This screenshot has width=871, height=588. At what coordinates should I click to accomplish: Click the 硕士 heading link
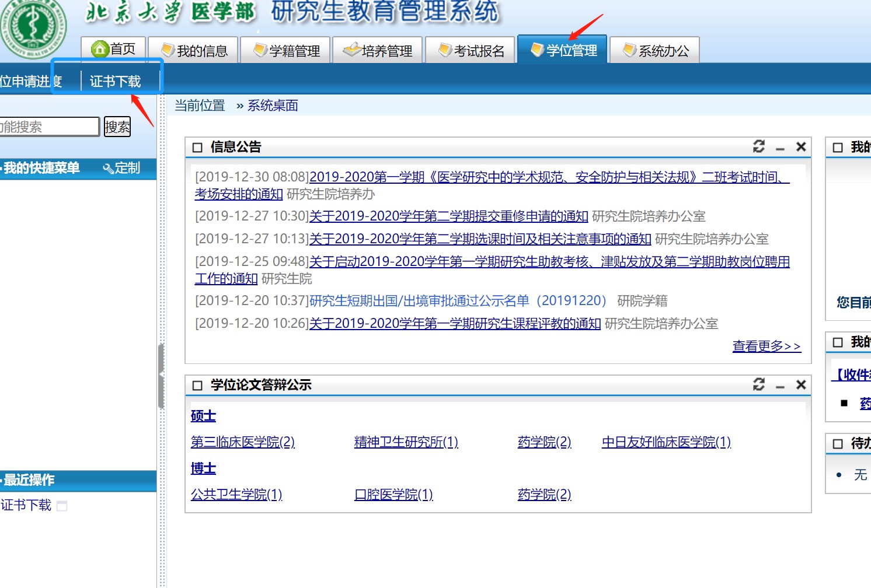point(203,416)
